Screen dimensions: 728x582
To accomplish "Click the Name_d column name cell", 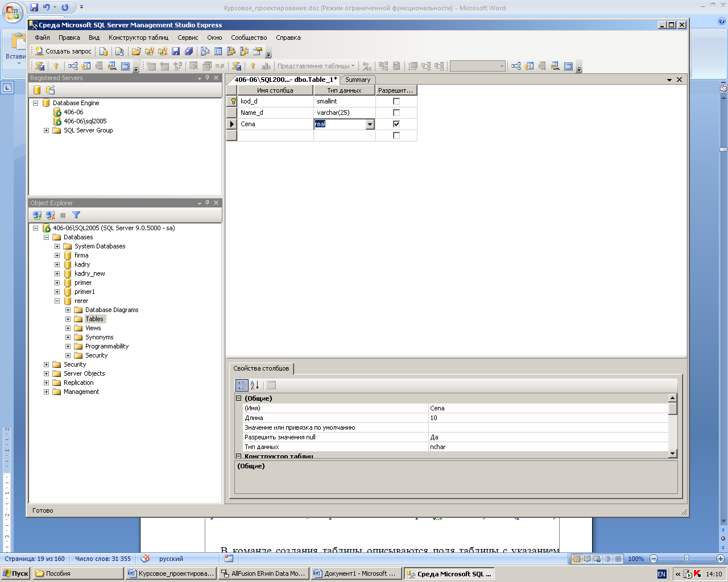I will (275, 113).
